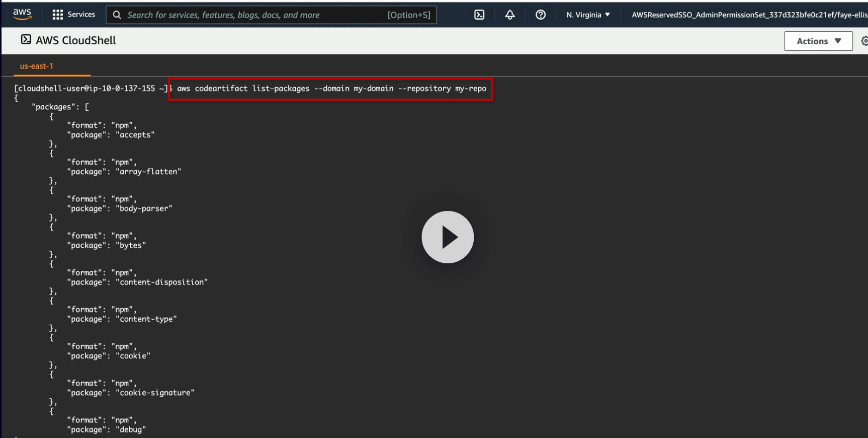Open CloudShell settings gear
Viewport: 868px width, 438px height.
pyautogui.click(x=864, y=41)
